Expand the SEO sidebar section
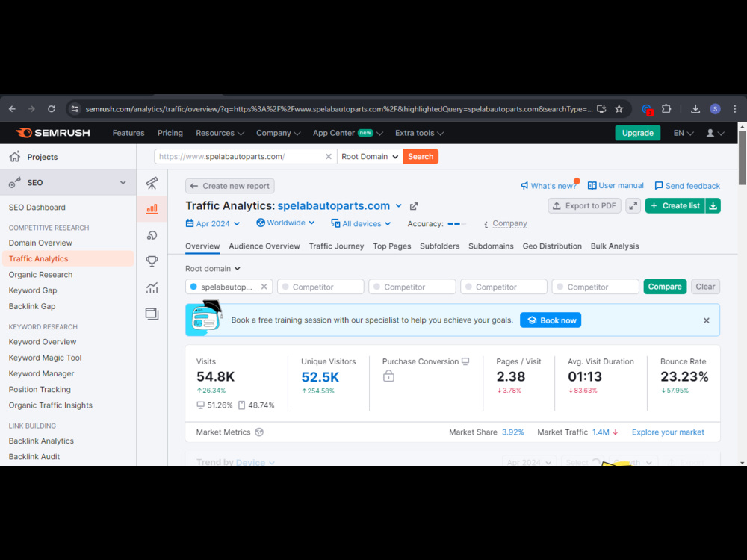The width and height of the screenshot is (747, 560). [x=123, y=182]
